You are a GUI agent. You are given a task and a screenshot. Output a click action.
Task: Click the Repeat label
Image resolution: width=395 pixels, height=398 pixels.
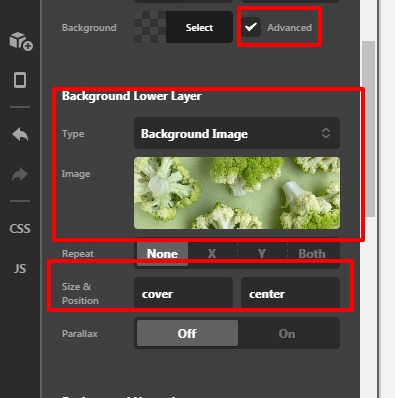pyautogui.click(x=78, y=254)
